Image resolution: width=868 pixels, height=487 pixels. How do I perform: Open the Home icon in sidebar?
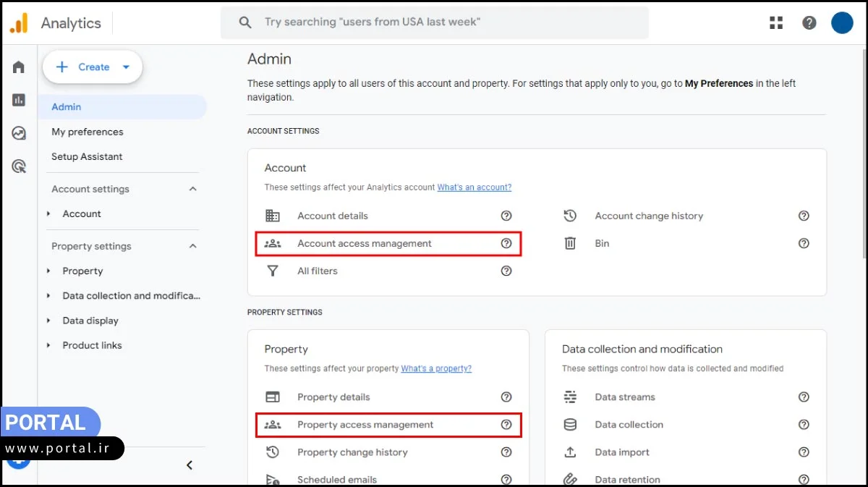[x=18, y=67]
